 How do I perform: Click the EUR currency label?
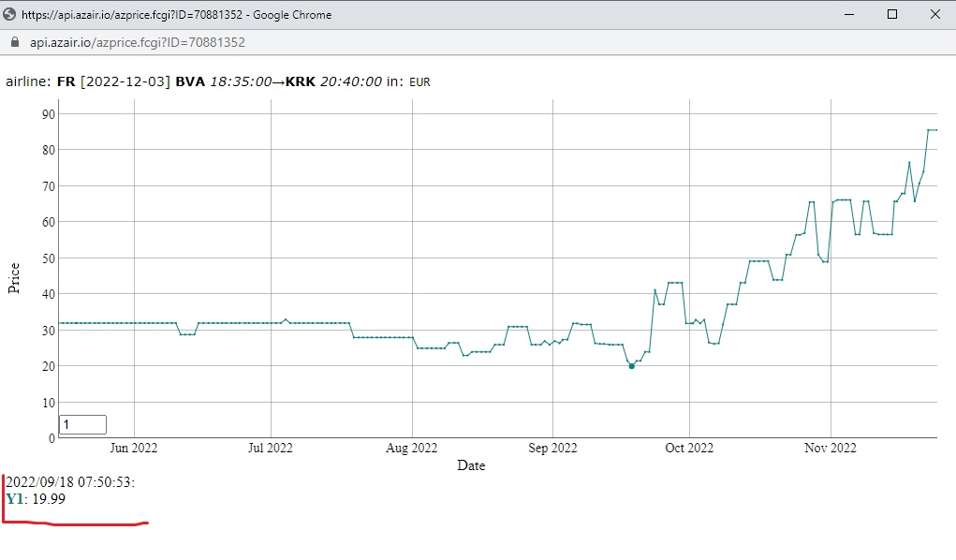coord(419,82)
